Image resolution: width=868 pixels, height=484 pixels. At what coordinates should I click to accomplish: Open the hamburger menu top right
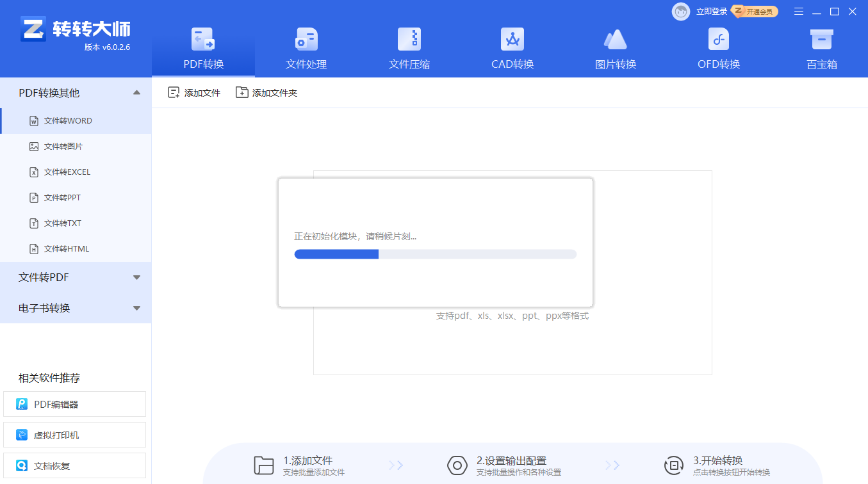click(798, 11)
